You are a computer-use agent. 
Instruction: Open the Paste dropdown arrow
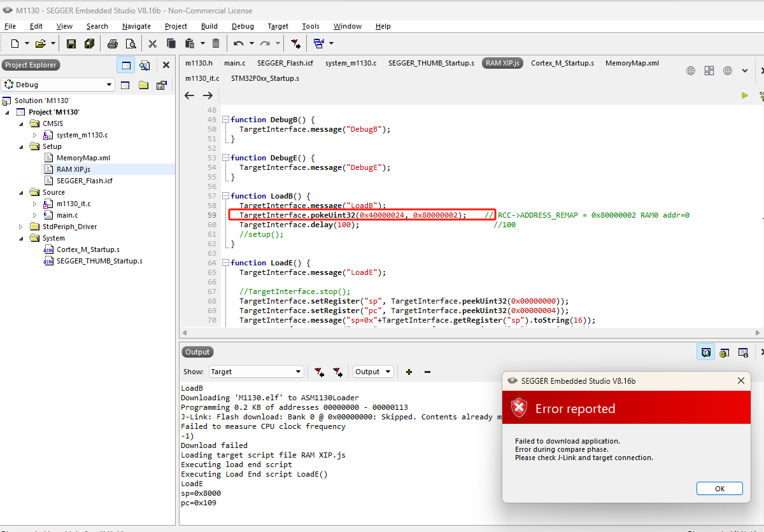click(202, 43)
